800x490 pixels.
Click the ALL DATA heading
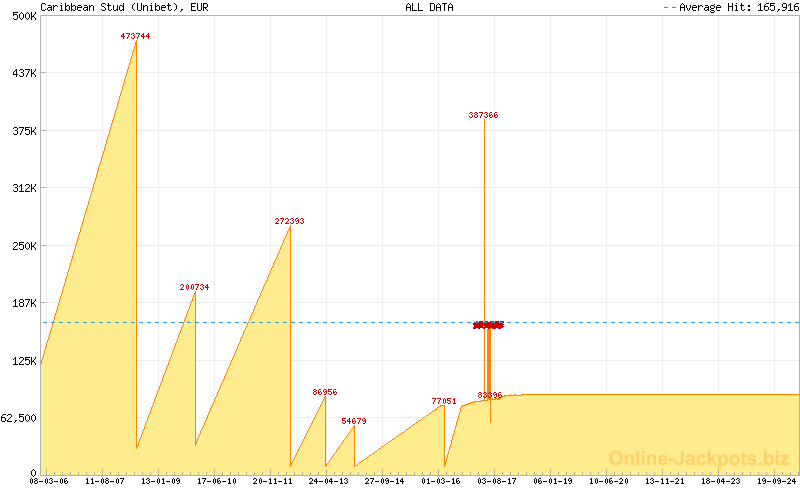(429, 7)
